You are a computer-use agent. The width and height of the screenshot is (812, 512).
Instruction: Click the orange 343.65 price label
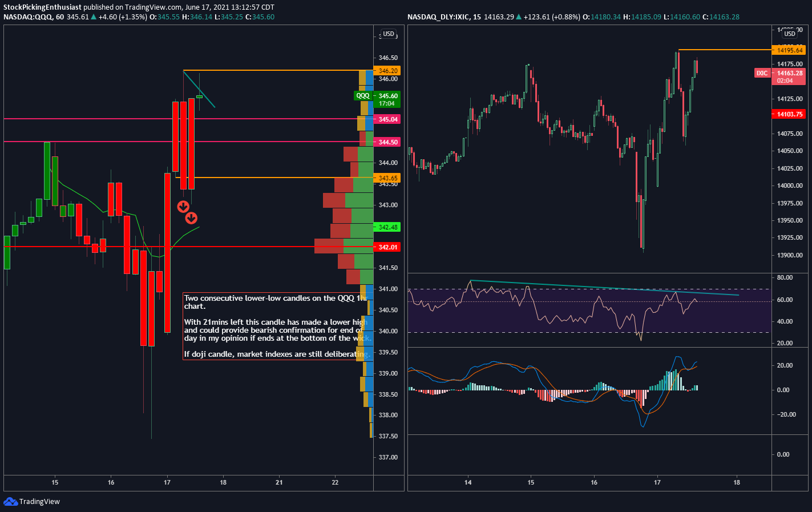387,178
